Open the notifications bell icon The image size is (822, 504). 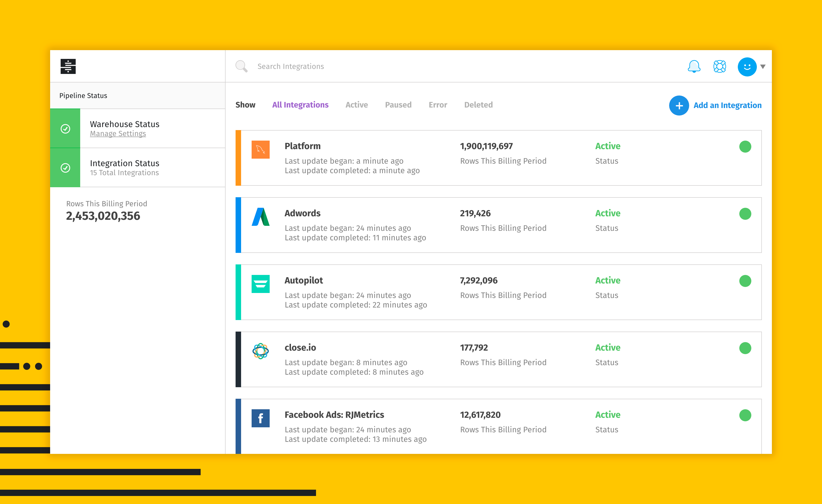(694, 66)
